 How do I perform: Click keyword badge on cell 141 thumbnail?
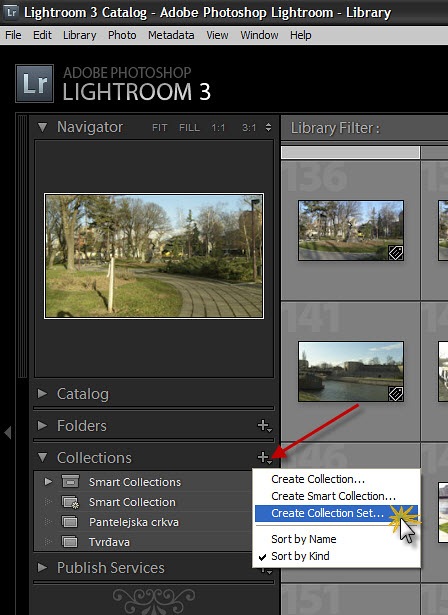[x=395, y=394]
